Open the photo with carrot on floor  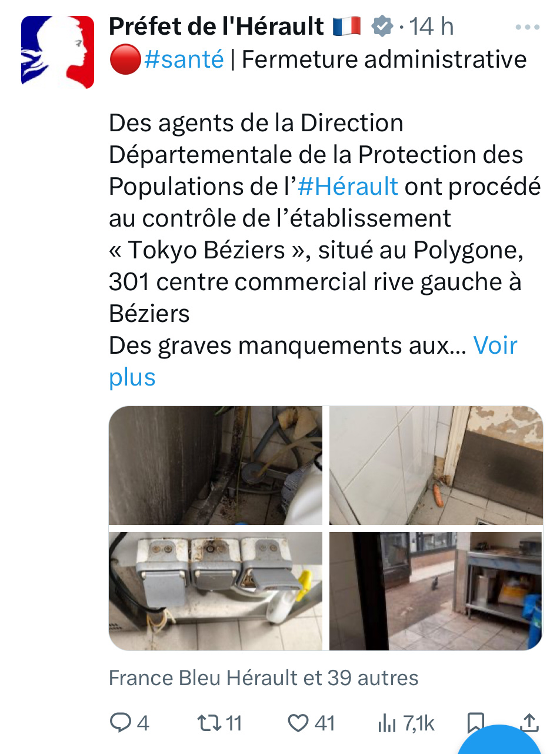(x=436, y=465)
